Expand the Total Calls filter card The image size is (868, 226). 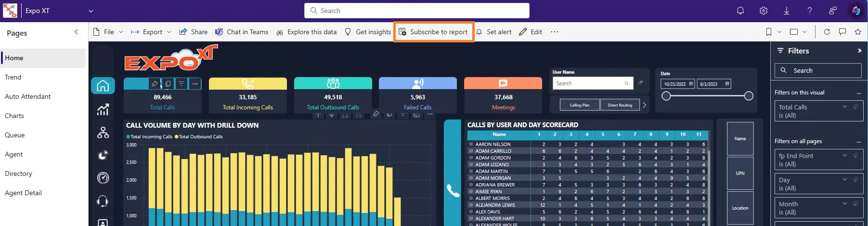point(845,107)
